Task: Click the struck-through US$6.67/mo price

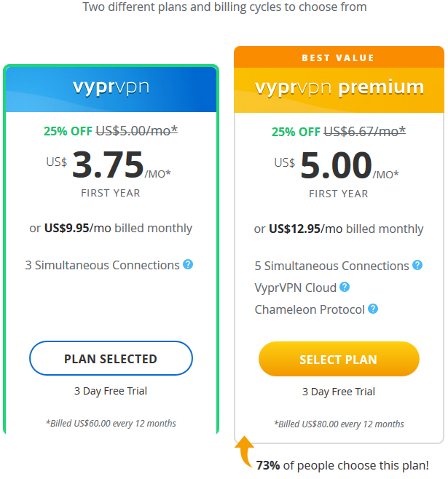Action: (x=364, y=131)
